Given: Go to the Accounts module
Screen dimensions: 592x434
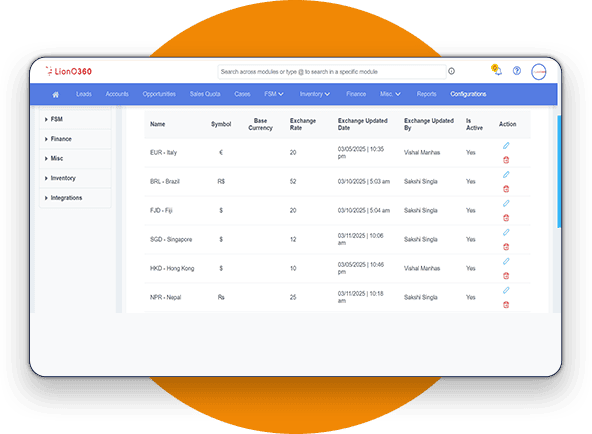Looking at the screenshot, I should point(117,94).
